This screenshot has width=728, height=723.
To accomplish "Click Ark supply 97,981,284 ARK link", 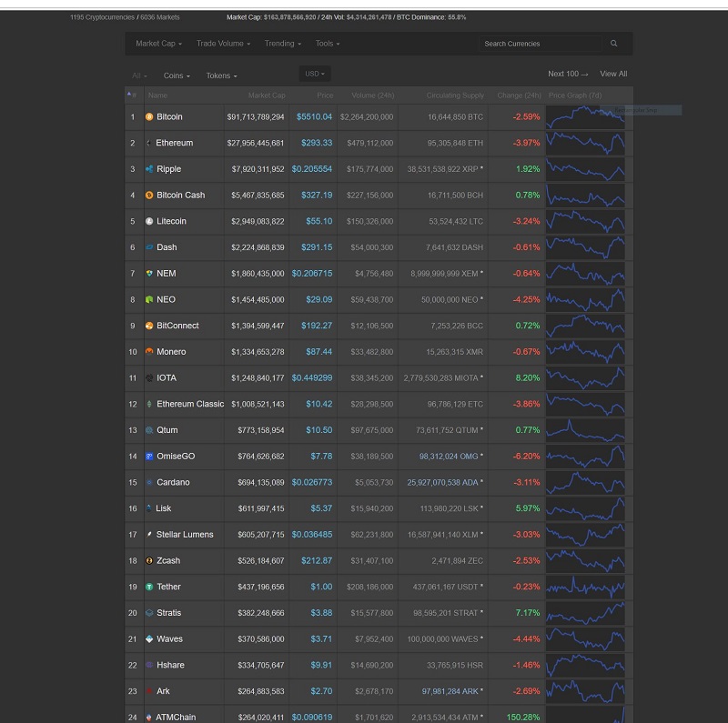I will click(x=450, y=691).
